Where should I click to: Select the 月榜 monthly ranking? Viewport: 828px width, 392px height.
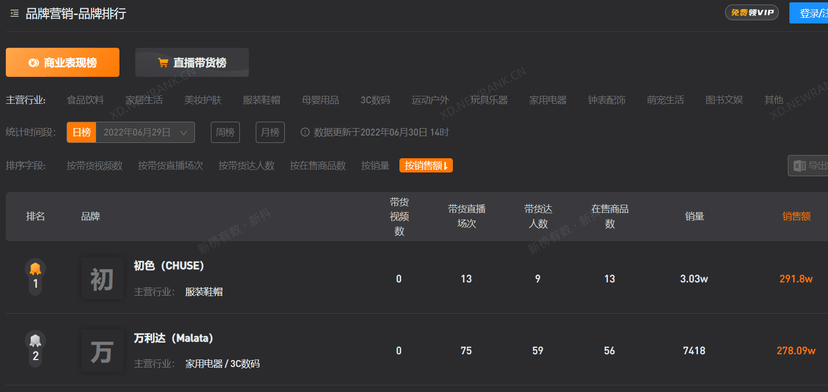(x=270, y=132)
